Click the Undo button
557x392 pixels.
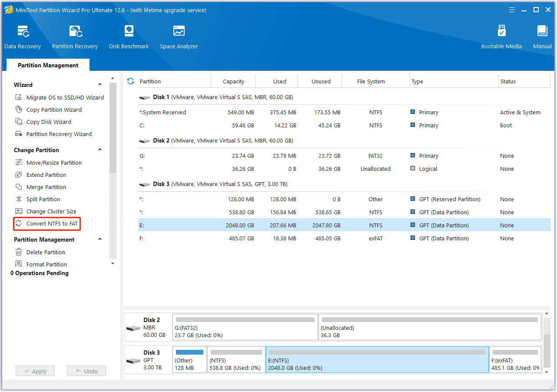click(x=86, y=371)
